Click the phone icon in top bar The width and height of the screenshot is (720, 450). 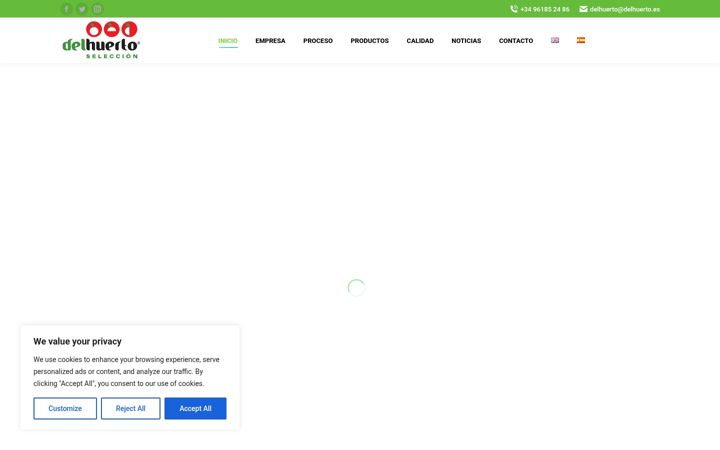514,9
